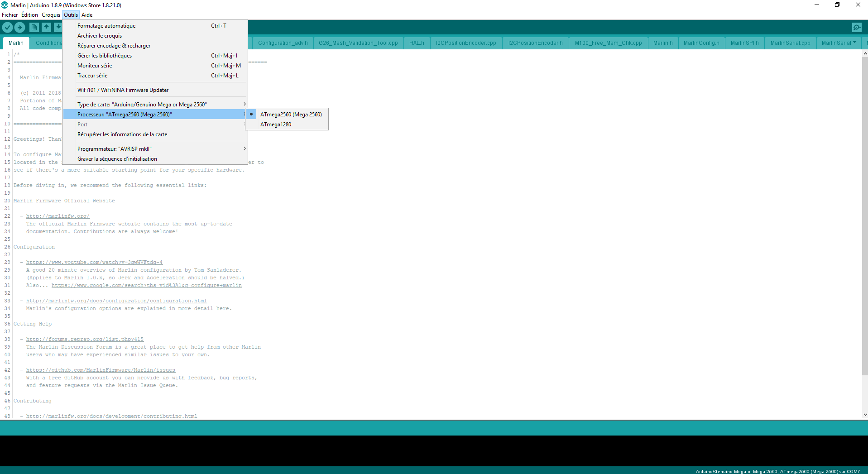Switch to the HAL.h tab

click(417, 43)
